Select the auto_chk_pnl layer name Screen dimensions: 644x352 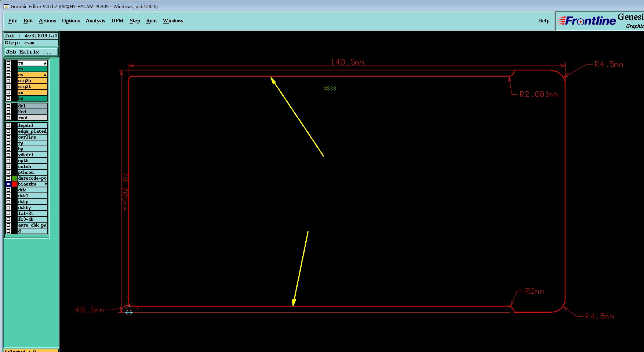[33, 225]
